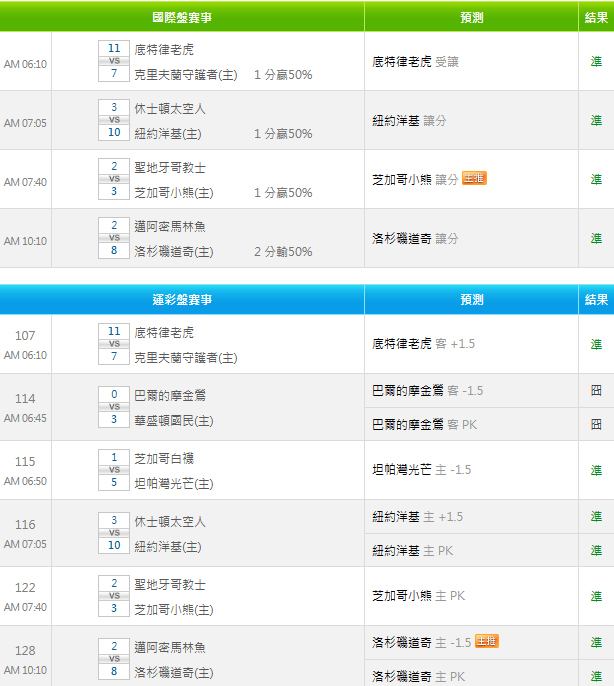This screenshot has width=614, height=686.
Task: Select 邁阿密馬林魚 in the international AM 10:10 game
Action: pos(170,227)
